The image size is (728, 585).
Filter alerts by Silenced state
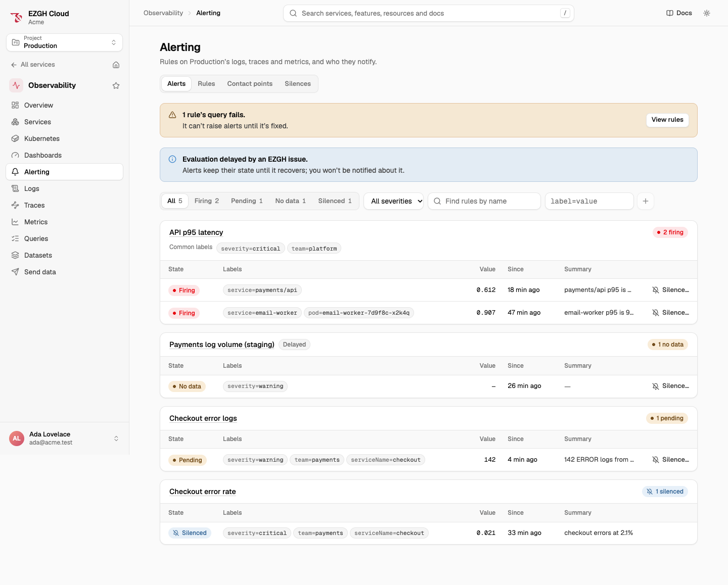[x=335, y=201]
